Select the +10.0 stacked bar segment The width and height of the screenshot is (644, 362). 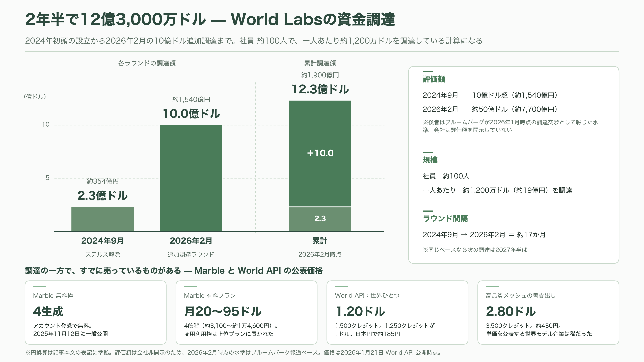[x=320, y=153]
